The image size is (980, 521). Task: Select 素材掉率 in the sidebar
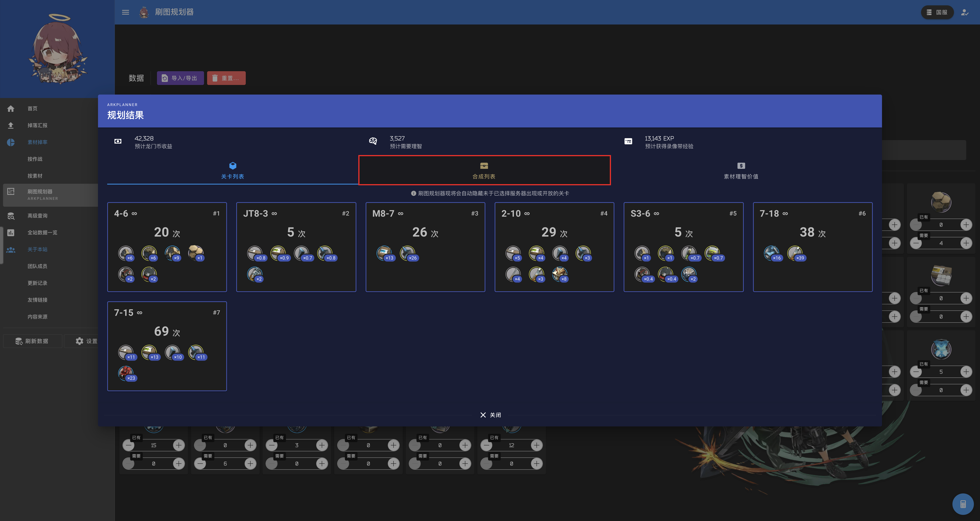pos(37,142)
